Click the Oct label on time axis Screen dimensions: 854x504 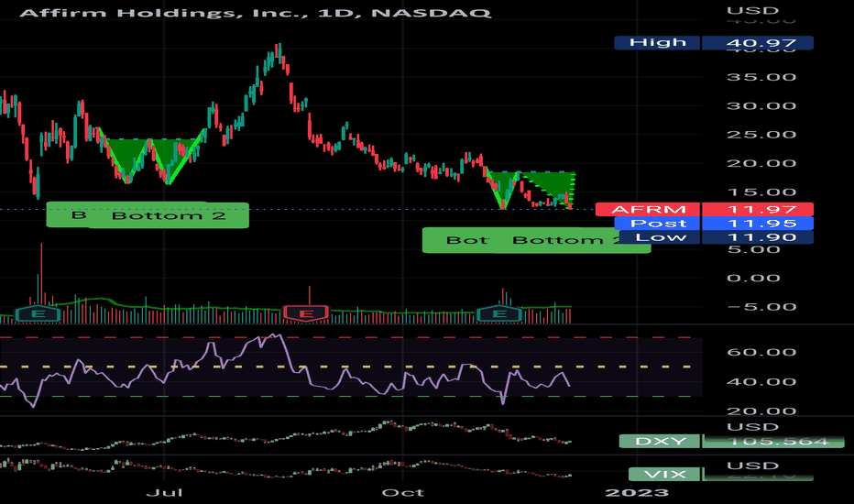402,493
